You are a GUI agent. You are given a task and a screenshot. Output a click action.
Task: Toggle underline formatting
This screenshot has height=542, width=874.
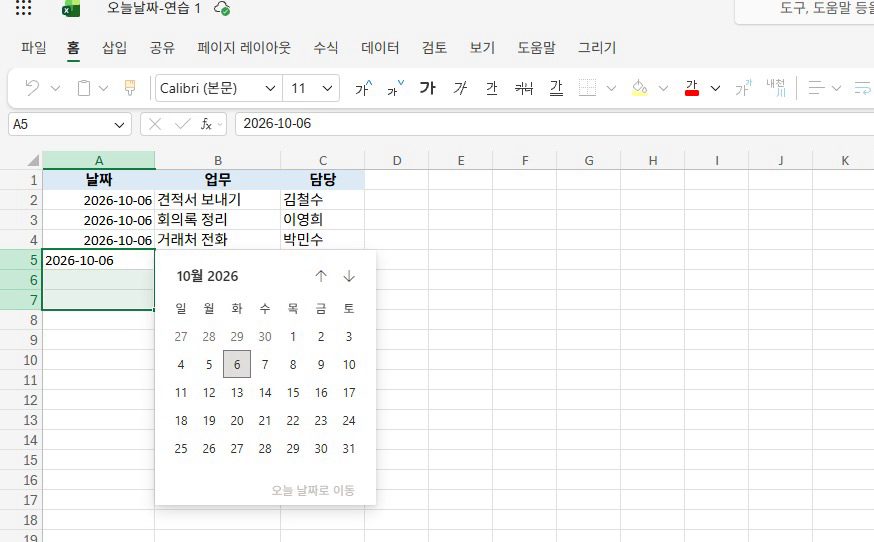(x=492, y=88)
